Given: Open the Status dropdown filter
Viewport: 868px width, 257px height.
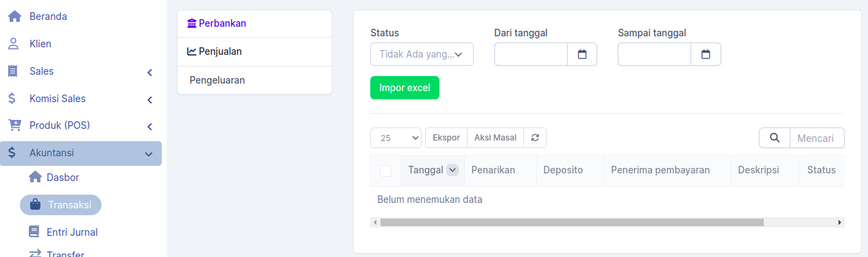Looking at the screenshot, I should point(422,54).
